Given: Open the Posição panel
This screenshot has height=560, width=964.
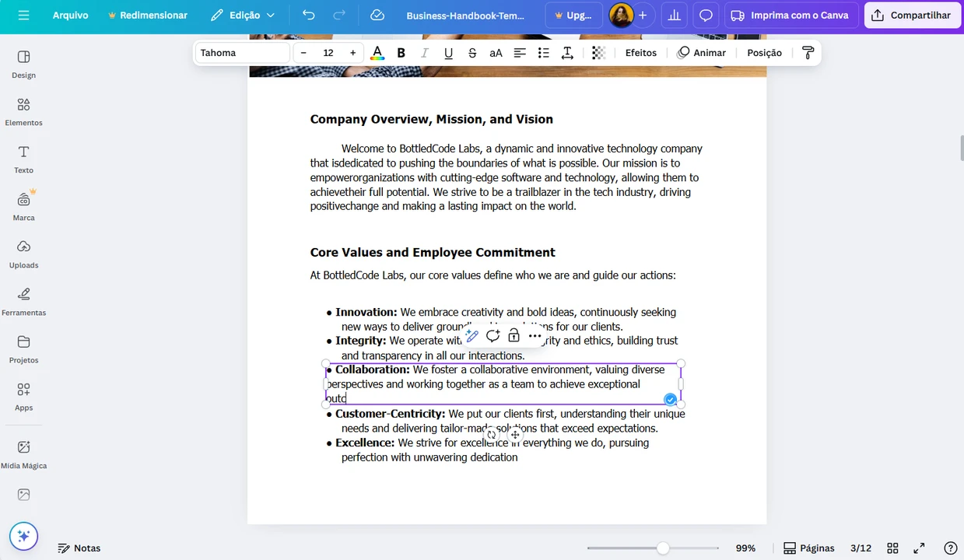Looking at the screenshot, I should click(x=764, y=53).
